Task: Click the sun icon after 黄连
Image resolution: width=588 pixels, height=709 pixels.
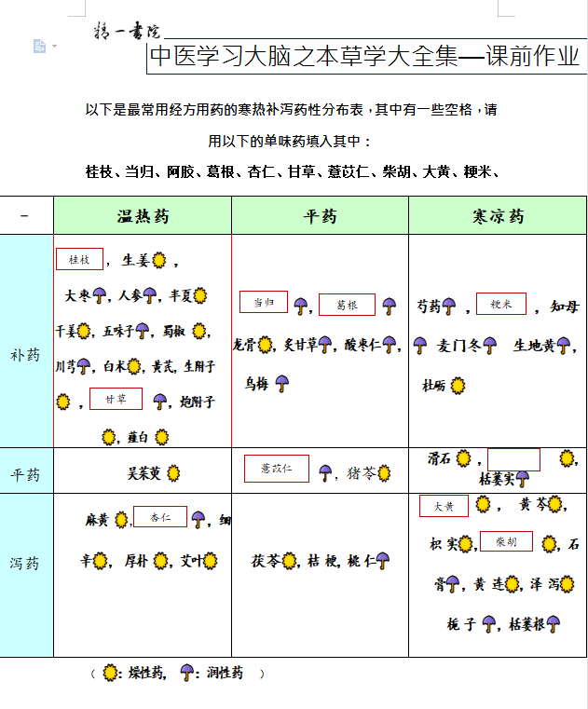Action: [x=512, y=584]
